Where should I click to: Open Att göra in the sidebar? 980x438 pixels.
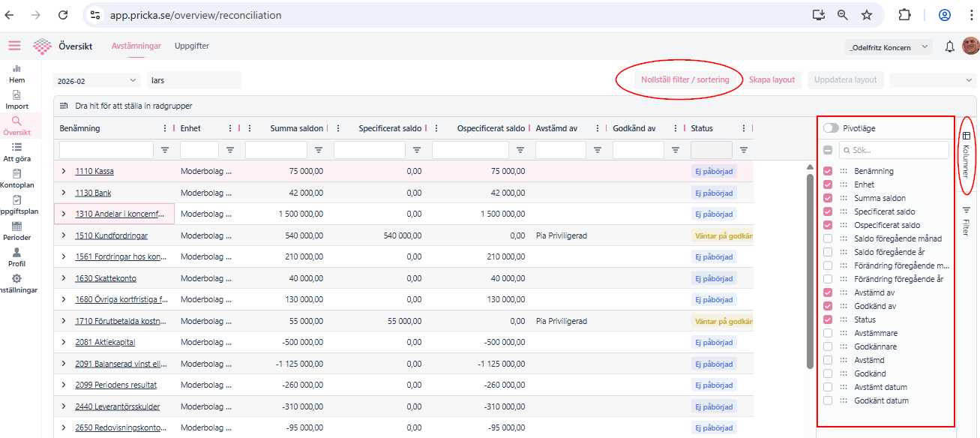16,152
